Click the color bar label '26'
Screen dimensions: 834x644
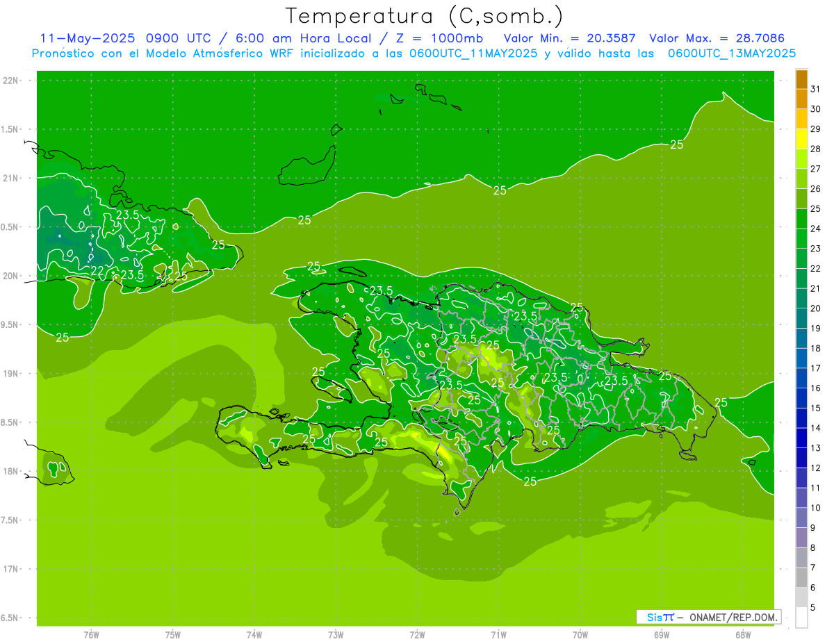click(x=815, y=188)
